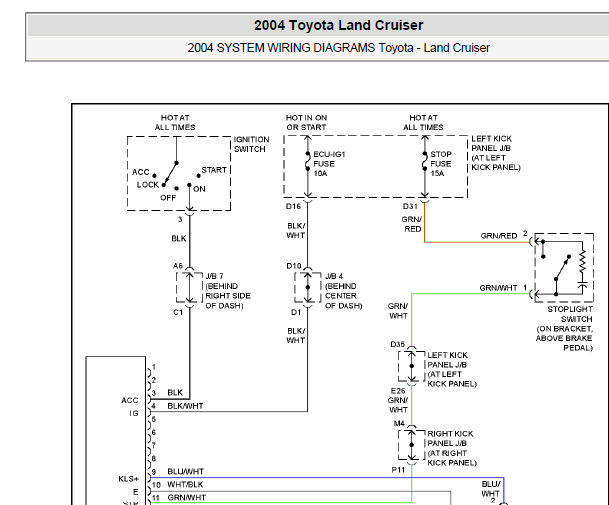Select the "2004 SYSTEM WIRING DIAGRAMS Toyota - Land Cruiser" subtitle

point(338,48)
